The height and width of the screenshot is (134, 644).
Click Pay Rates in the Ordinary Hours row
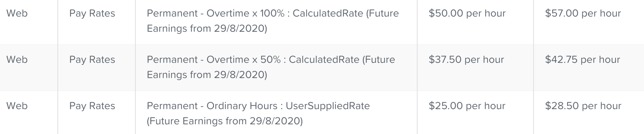coord(92,106)
